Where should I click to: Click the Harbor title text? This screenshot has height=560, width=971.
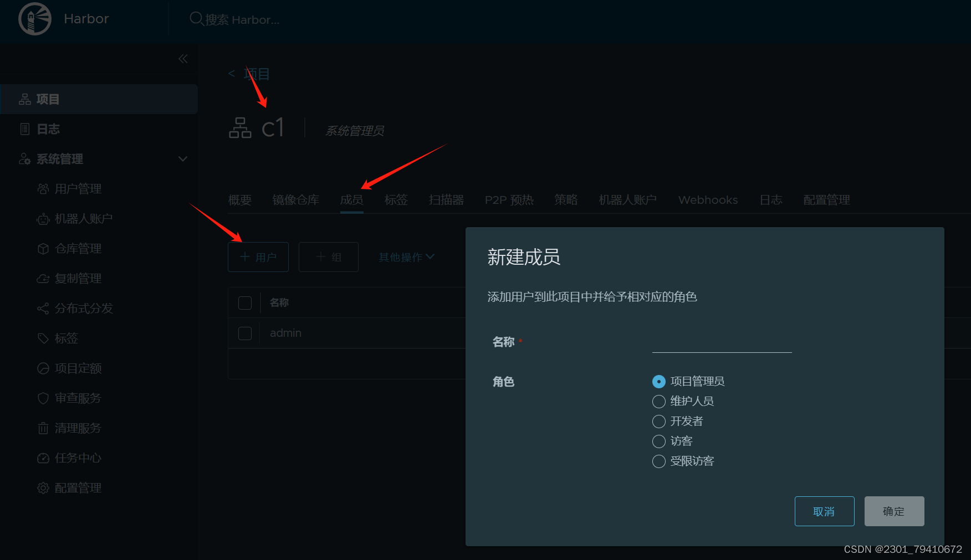pyautogui.click(x=86, y=19)
